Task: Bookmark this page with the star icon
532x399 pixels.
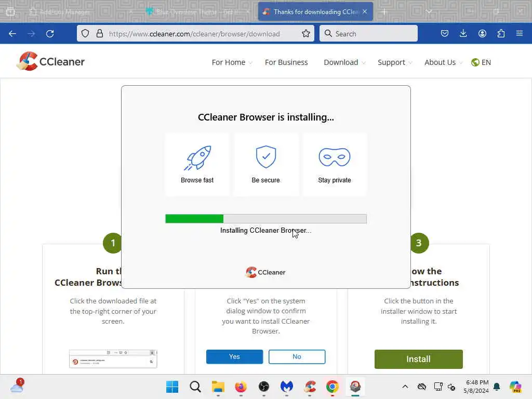Action: [305, 33]
